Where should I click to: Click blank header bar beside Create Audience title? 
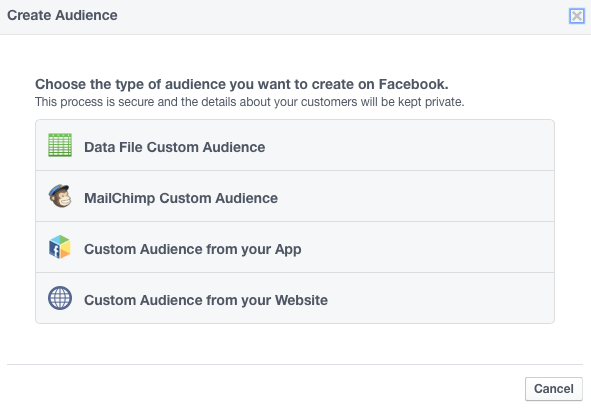[x=339, y=16]
